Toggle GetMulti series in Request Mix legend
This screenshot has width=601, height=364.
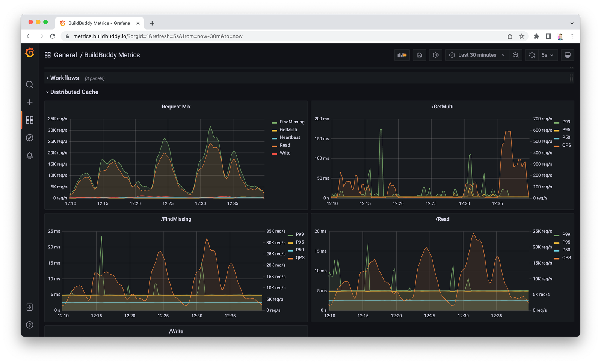tap(288, 130)
